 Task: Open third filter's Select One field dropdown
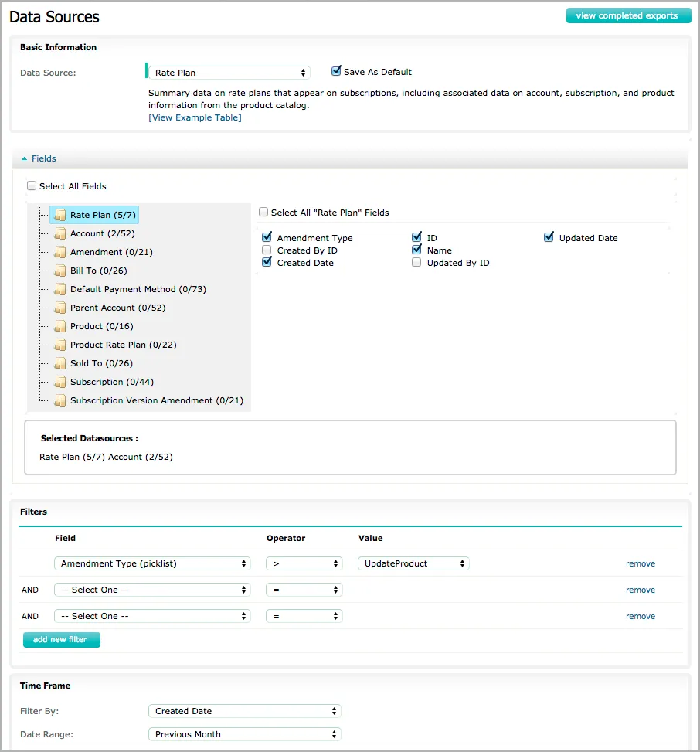pyautogui.click(x=152, y=616)
